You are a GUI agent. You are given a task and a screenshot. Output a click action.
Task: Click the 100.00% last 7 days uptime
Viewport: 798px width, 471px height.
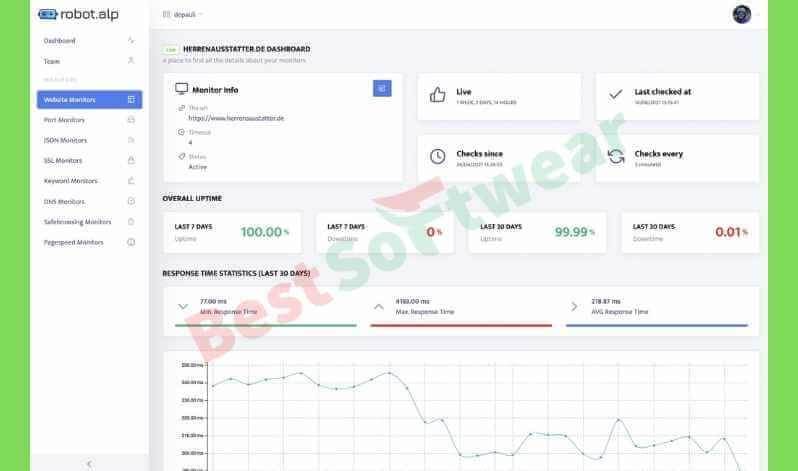[265, 232]
